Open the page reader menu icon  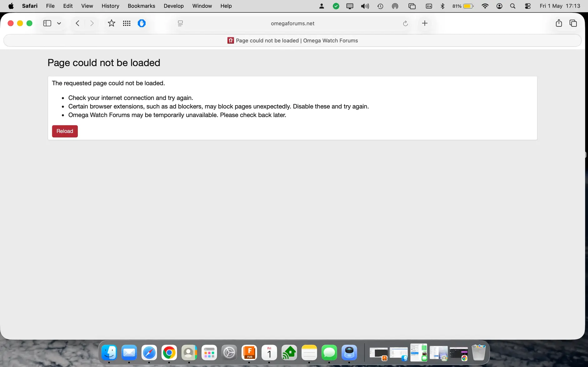point(180,23)
